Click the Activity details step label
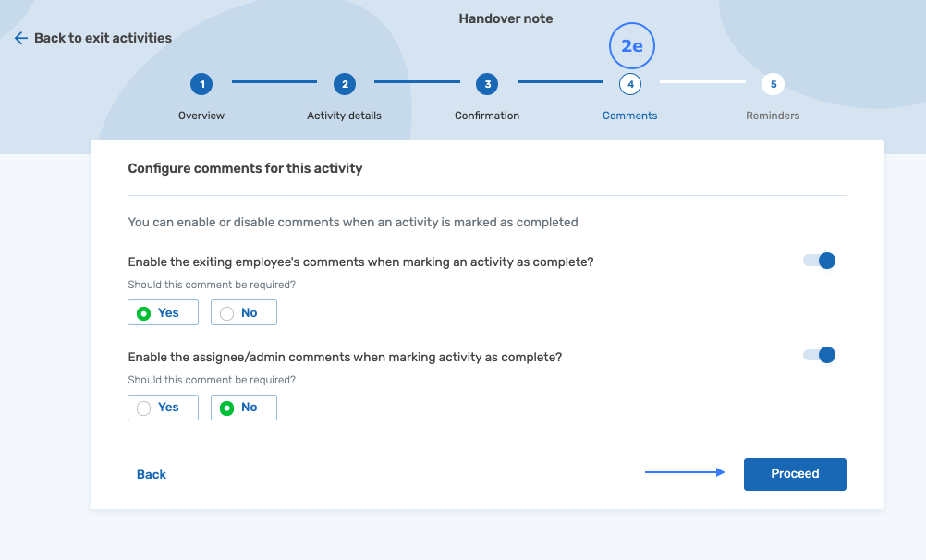926x560 pixels. [344, 116]
